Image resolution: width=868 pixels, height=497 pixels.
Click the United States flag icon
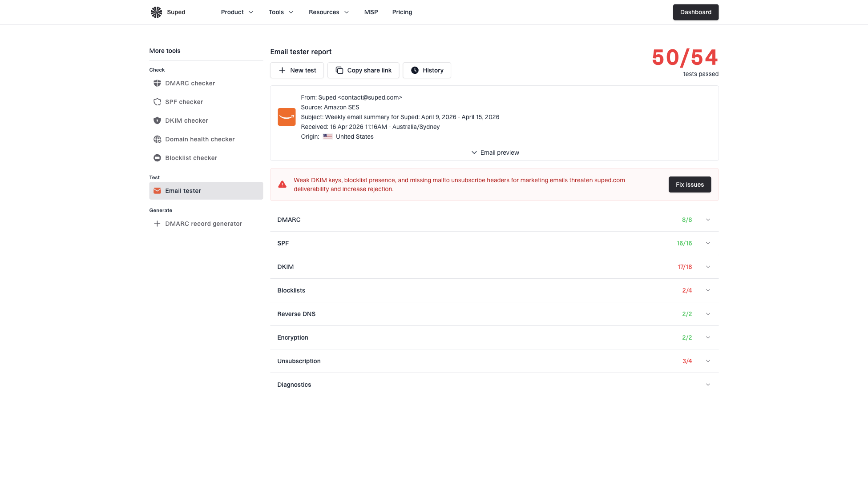click(x=328, y=136)
